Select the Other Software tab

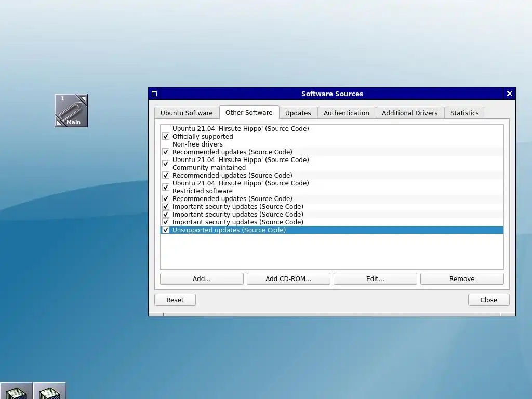click(x=249, y=112)
